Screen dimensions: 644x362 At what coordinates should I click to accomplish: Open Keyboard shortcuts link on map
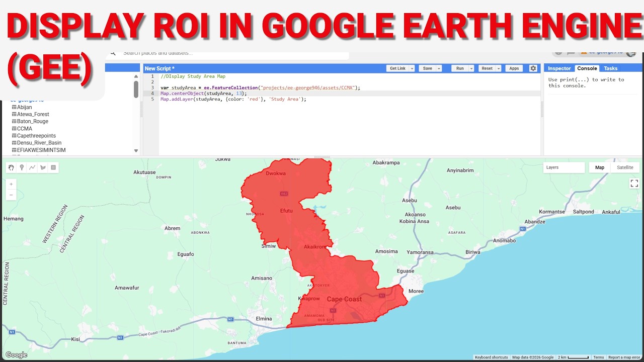(x=492, y=357)
